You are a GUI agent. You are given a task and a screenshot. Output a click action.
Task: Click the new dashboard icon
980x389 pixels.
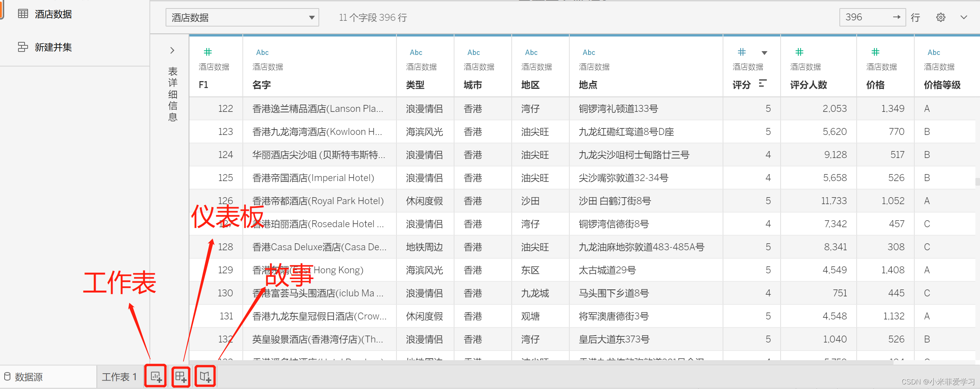pyautogui.click(x=181, y=377)
